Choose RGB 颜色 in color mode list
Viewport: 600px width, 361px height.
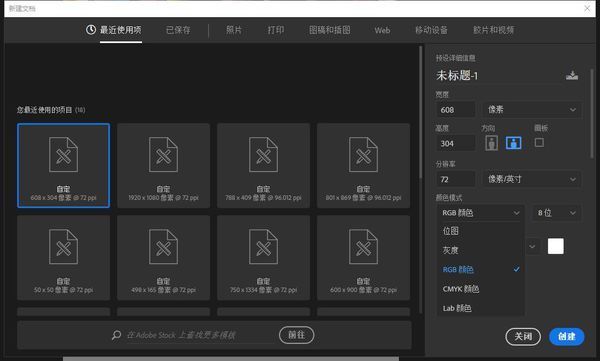click(480, 270)
